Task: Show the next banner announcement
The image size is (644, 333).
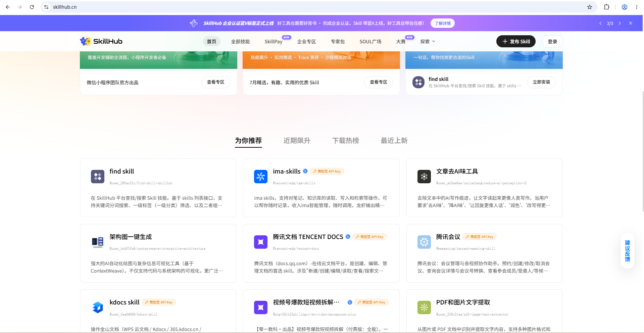Action: click(x=620, y=23)
